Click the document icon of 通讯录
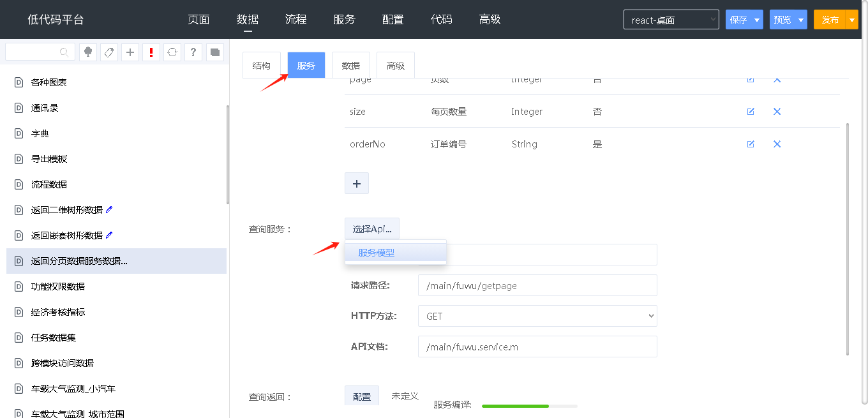The width and height of the screenshot is (868, 418). 19,108
